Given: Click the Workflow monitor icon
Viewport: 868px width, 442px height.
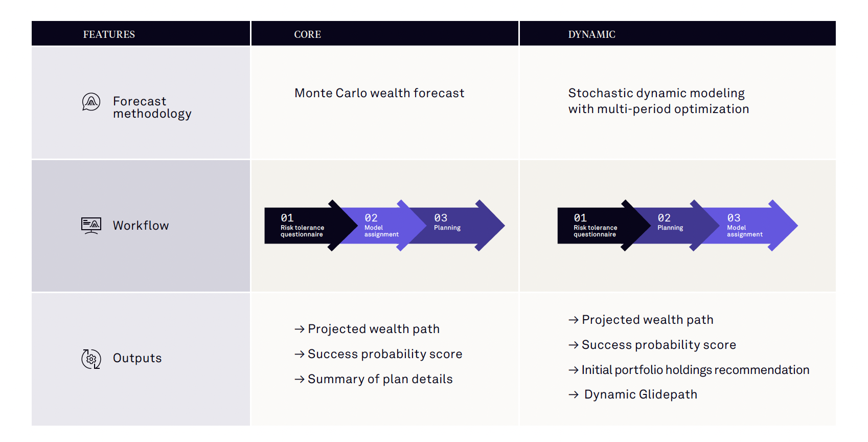Looking at the screenshot, I should pos(91,226).
